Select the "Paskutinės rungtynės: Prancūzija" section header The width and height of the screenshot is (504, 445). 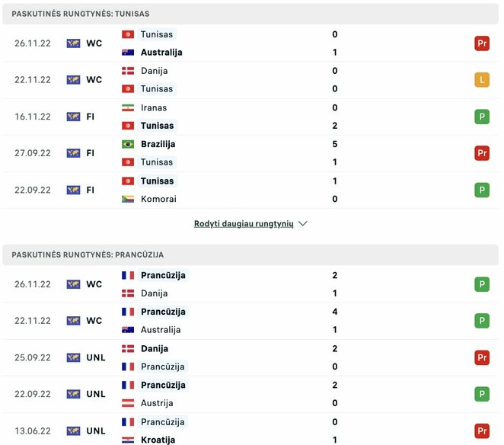click(88, 255)
